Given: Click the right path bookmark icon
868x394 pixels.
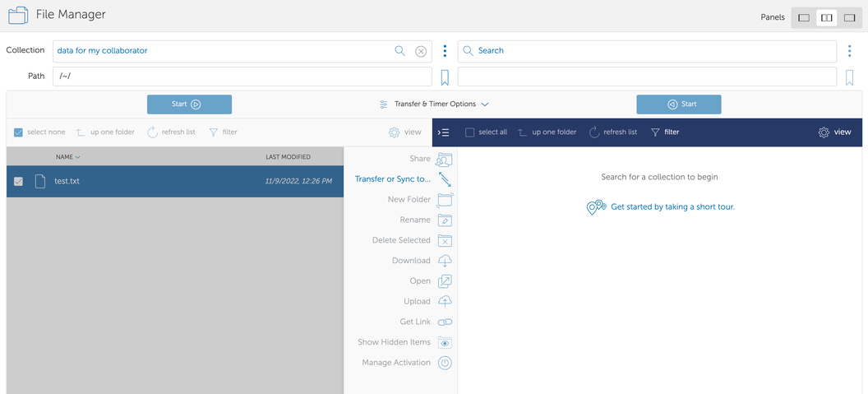Looking at the screenshot, I should (849, 77).
